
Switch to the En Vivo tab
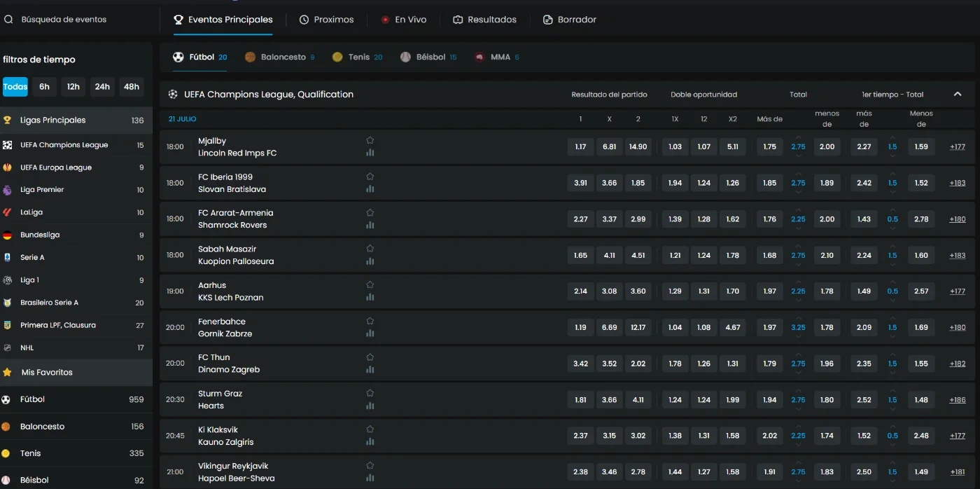pyautogui.click(x=404, y=20)
